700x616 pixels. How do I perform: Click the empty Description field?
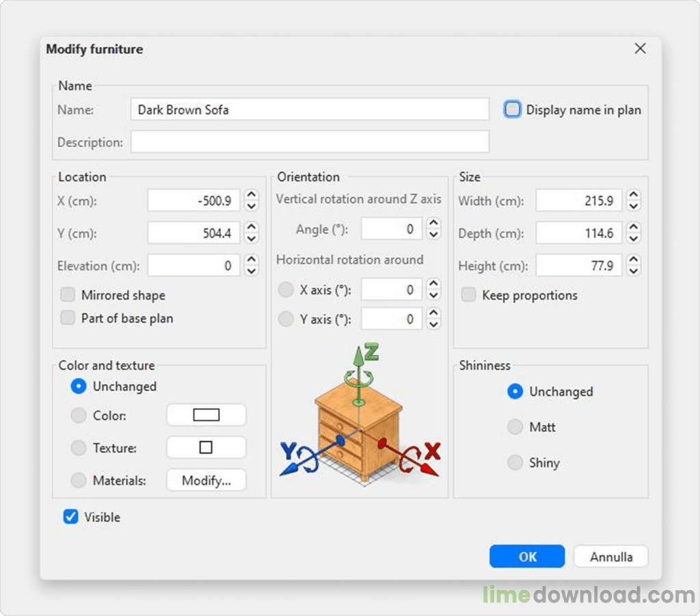coord(310,142)
